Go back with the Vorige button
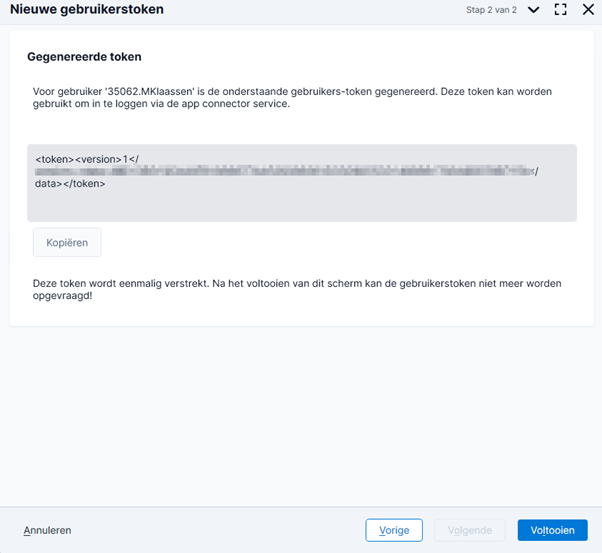The height and width of the screenshot is (553, 602). click(394, 530)
